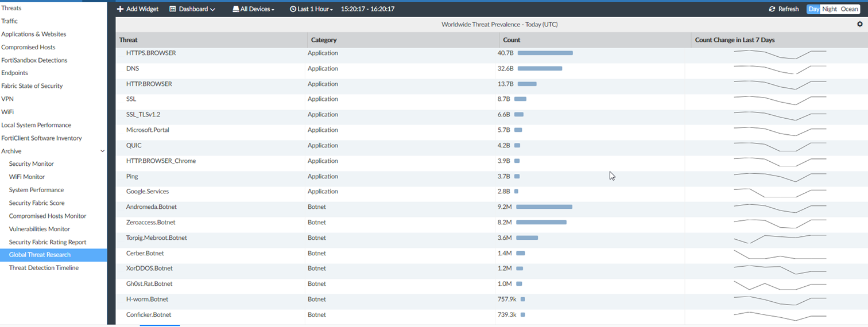
Task: Go to Compromised Hosts in sidebar
Action: coord(28,47)
